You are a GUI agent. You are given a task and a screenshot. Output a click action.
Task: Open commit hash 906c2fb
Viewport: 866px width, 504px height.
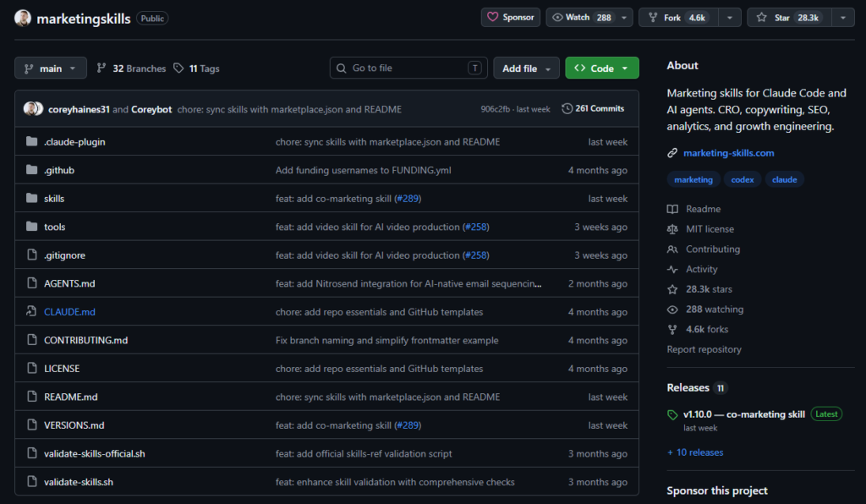coord(495,109)
